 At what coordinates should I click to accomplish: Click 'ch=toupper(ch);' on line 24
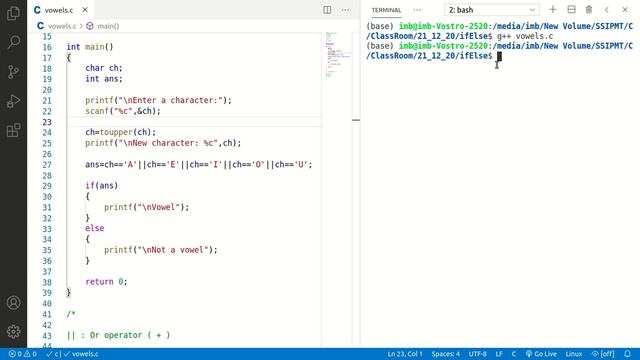[120, 132]
